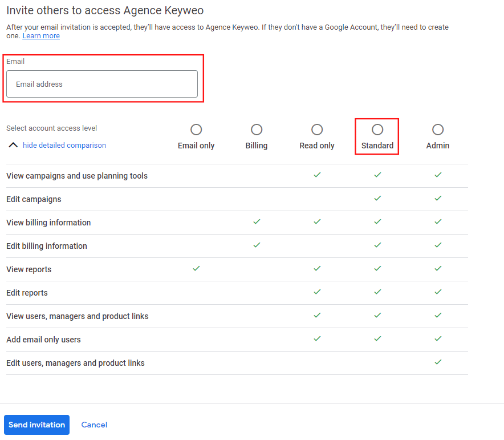Click Standard checkmark for Add email only users
The image size is (504, 440).
(377, 338)
